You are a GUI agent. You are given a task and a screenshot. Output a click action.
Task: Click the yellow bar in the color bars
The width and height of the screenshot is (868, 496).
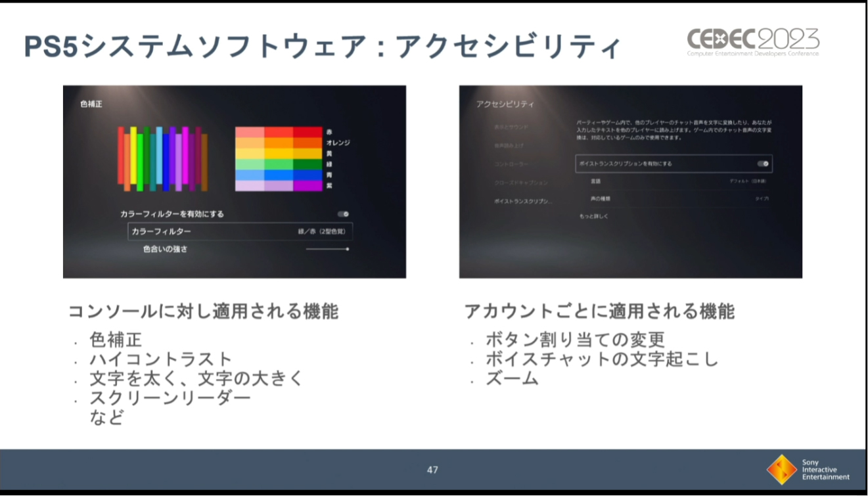point(133,155)
